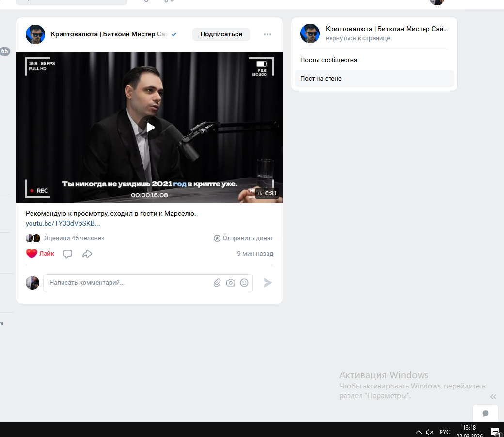The image size is (504, 437).
Task: Click the muted speaker volume icon in taskbar
Action: pos(430,432)
